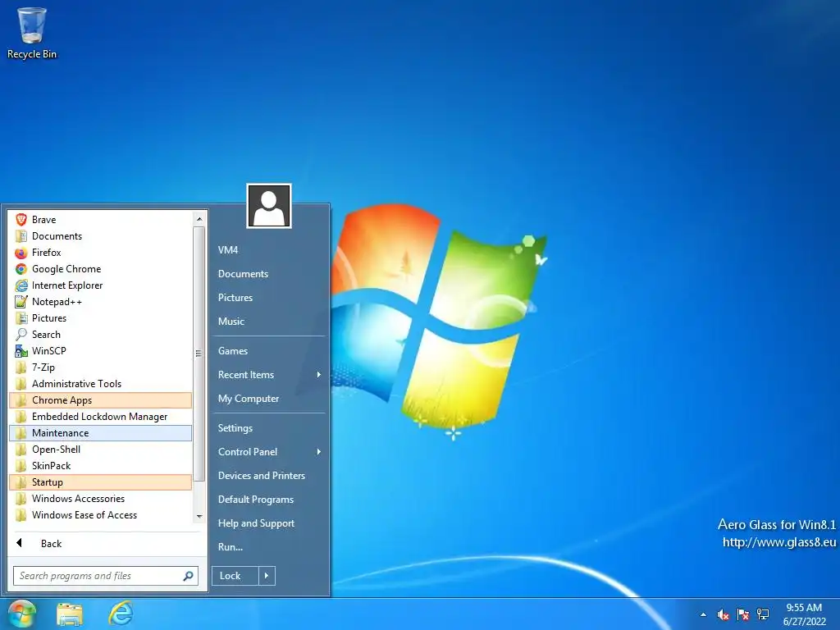This screenshot has height=630, width=840.
Task: Click the WinSCP icon
Action: pyautogui.click(x=21, y=351)
